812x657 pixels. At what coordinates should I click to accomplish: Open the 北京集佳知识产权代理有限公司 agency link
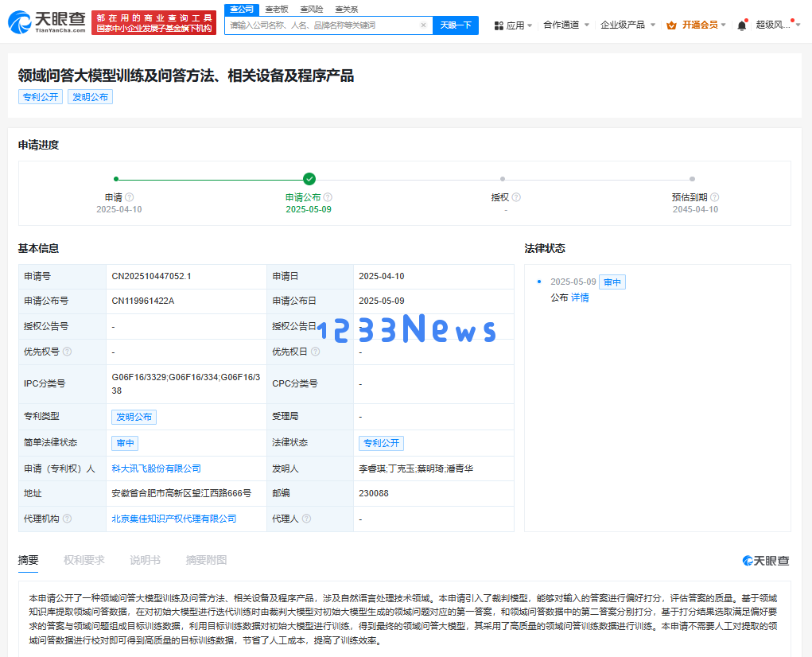(x=174, y=519)
